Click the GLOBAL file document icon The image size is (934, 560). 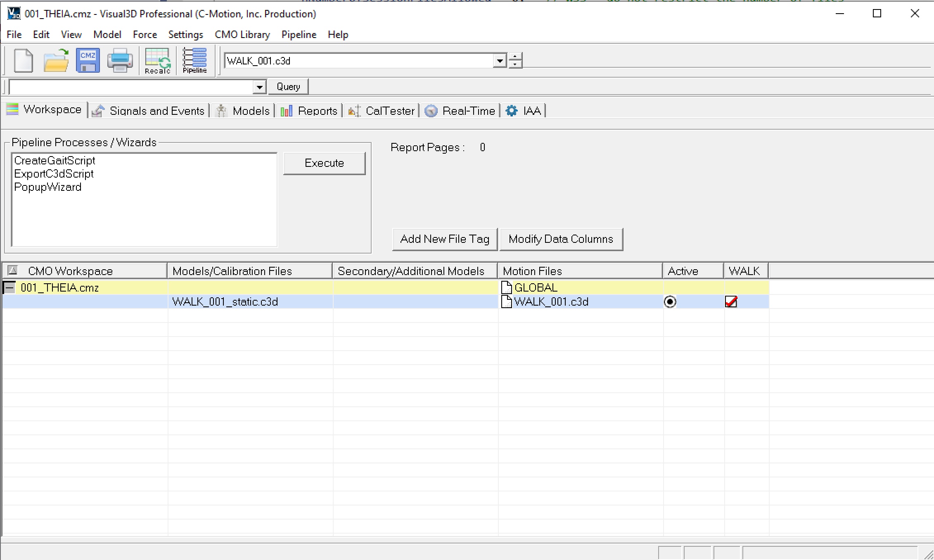click(x=506, y=287)
